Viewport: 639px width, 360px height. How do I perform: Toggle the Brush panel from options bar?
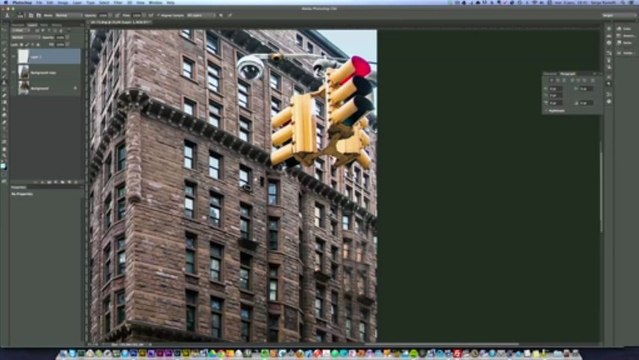click(31, 15)
